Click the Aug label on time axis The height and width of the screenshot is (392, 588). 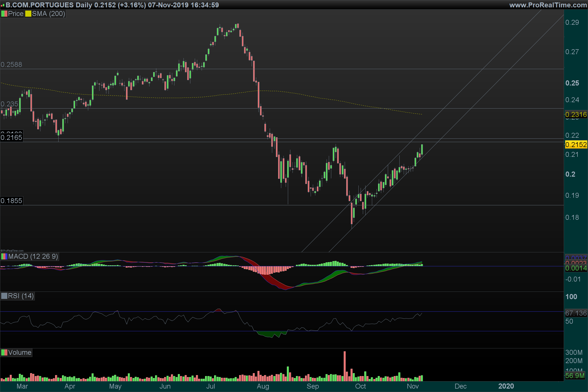click(263, 386)
